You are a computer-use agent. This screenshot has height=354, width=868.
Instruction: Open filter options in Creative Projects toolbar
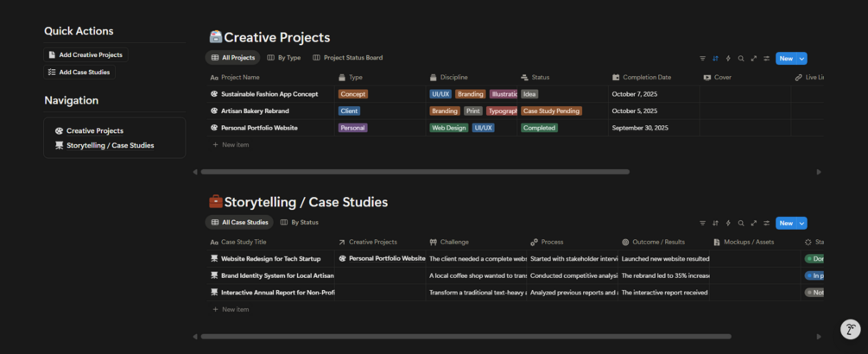[702, 59]
